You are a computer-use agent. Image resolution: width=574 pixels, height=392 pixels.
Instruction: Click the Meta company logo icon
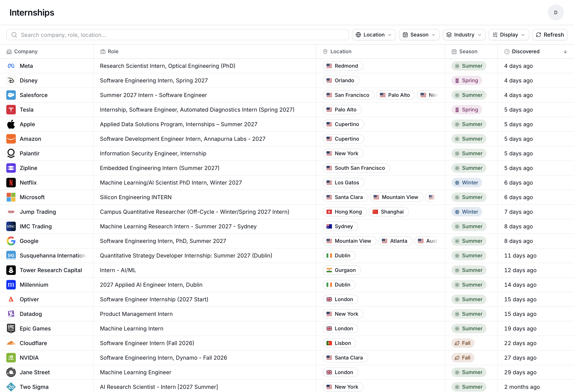[11, 66]
